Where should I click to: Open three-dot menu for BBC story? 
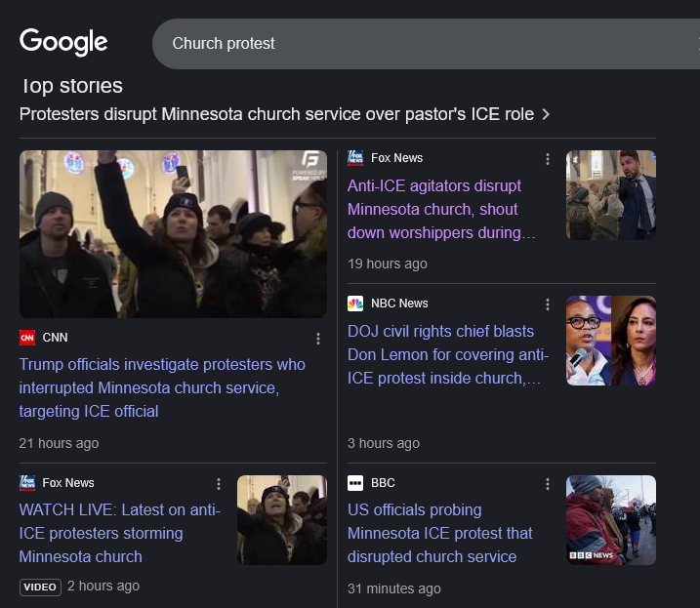click(548, 484)
